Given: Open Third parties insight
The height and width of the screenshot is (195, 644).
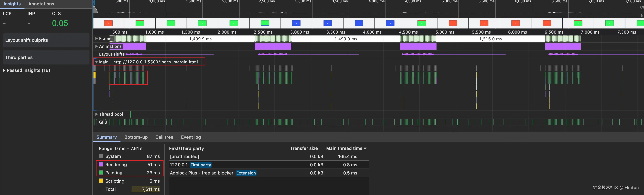Looking at the screenshot, I should 46,58.
